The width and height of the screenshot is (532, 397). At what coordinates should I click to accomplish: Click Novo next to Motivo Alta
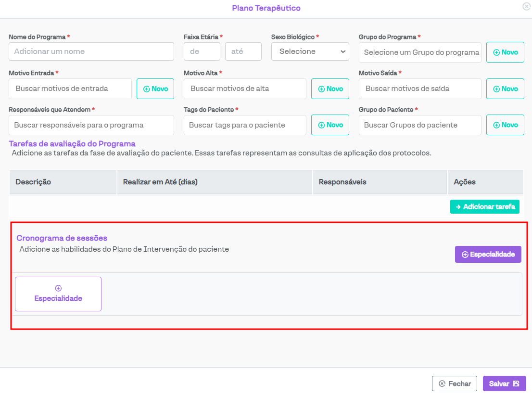(x=330, y=89)
